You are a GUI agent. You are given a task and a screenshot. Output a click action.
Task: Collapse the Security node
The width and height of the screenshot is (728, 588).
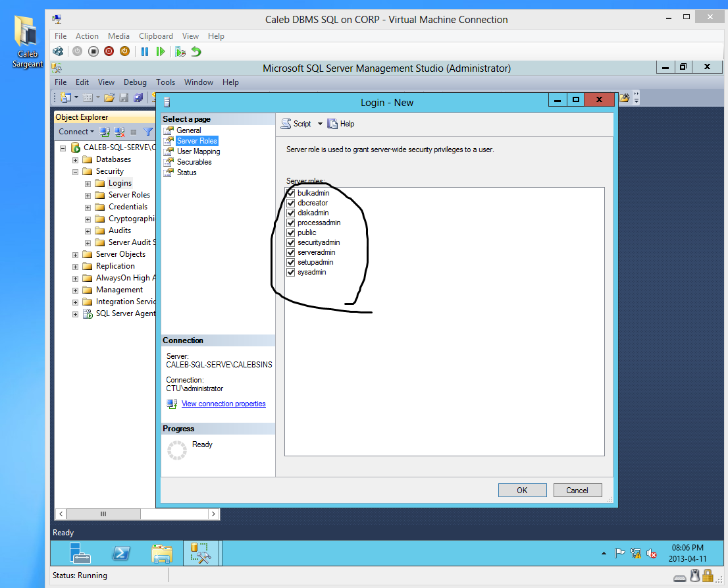tap(75, 172)
